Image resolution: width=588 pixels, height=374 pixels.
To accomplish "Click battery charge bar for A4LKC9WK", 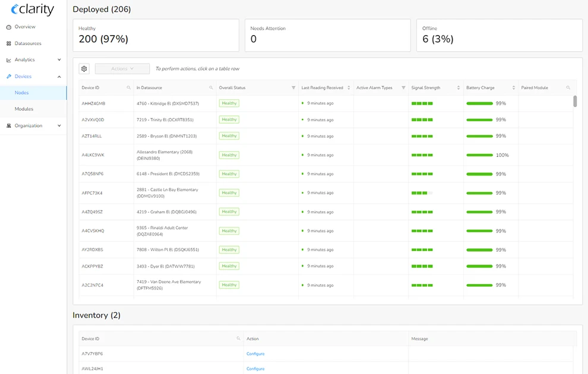I will coord(479,155).
